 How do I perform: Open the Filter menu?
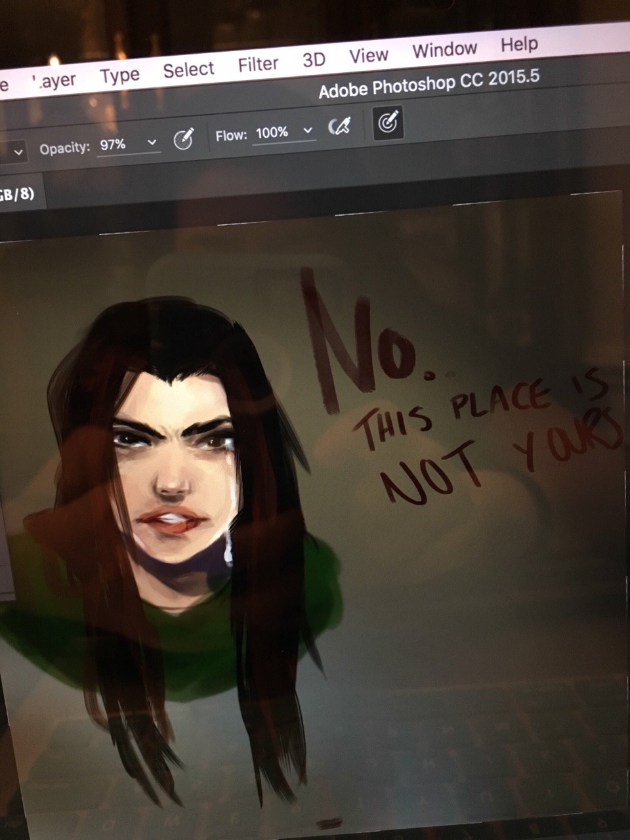pos(258,64)
